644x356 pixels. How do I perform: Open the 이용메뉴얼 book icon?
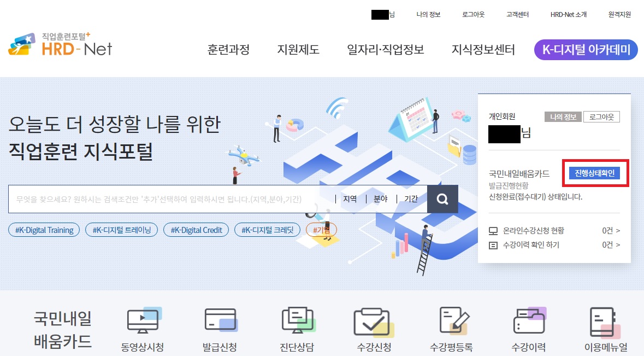[605, 322]
